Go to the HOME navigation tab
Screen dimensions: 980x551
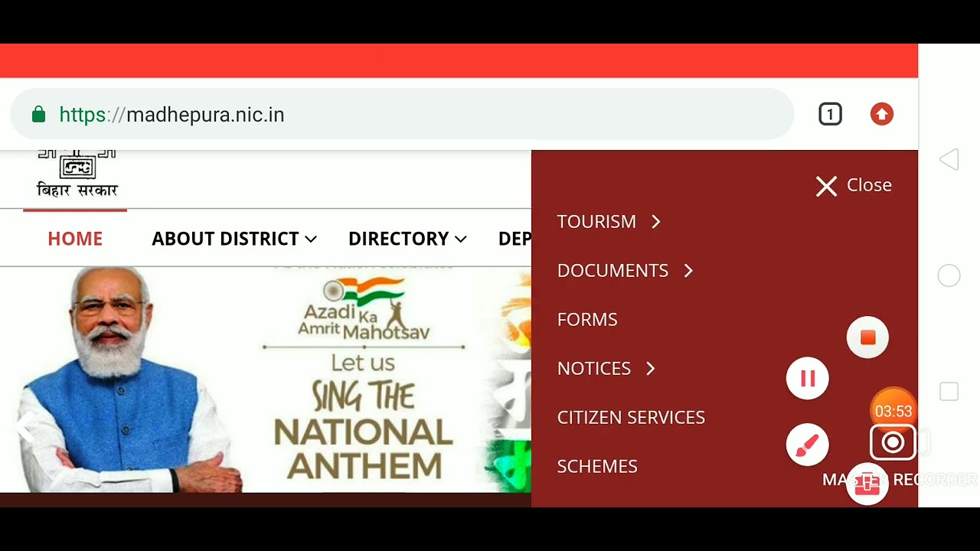click(75, 239)
